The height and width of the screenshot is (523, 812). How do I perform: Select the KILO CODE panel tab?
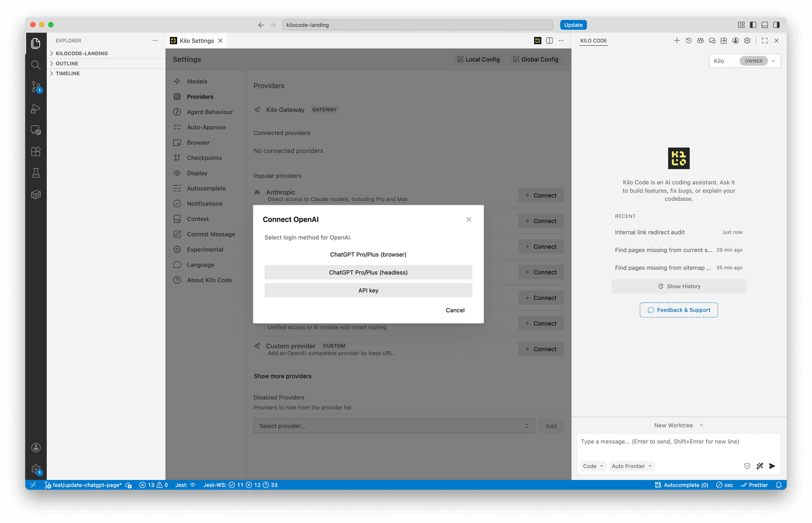coord(593,41)
